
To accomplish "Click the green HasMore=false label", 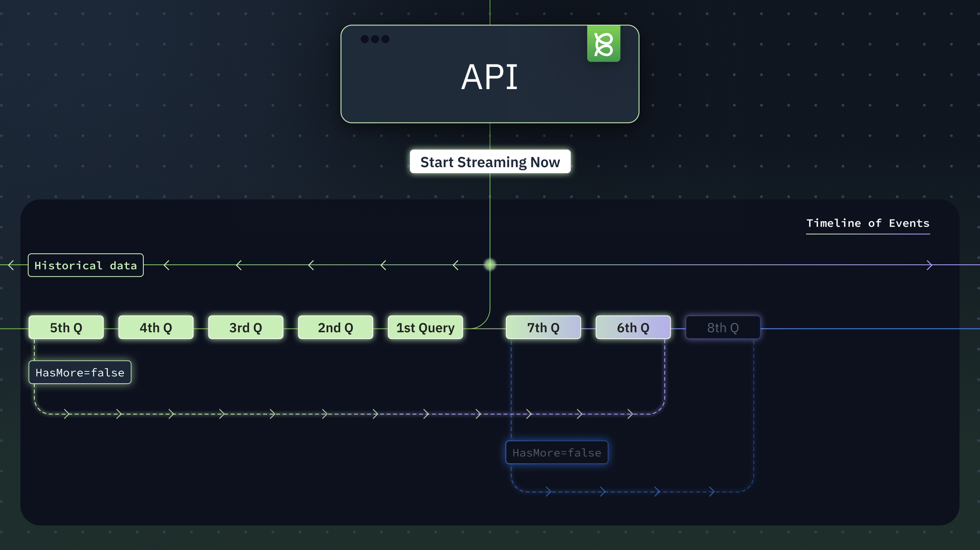I will click(x=80, y=372).
